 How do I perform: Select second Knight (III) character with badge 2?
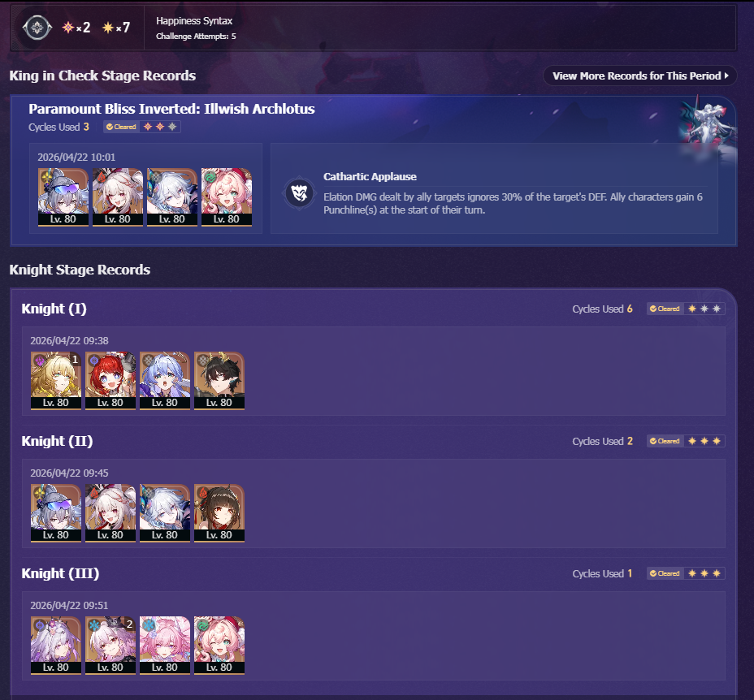110,646
